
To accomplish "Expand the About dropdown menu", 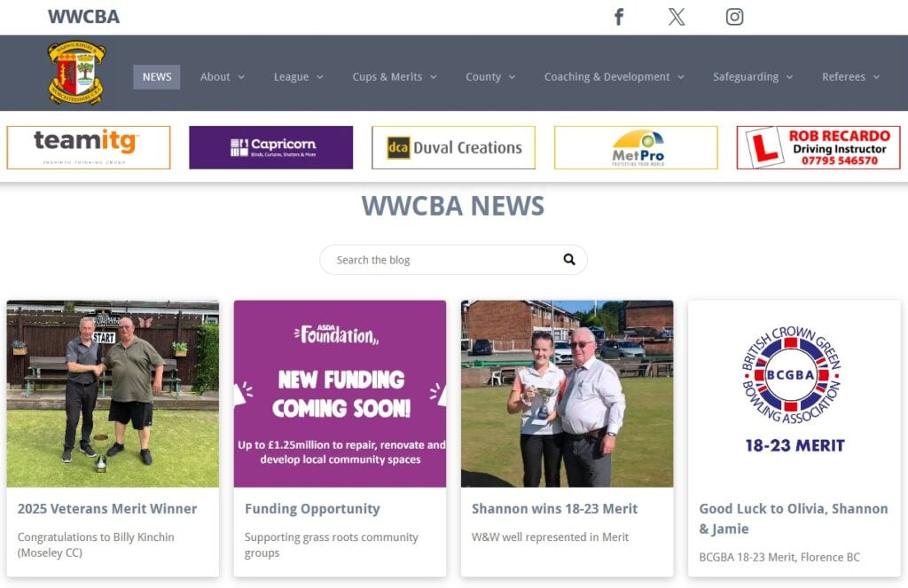I will tap(222, 76).
